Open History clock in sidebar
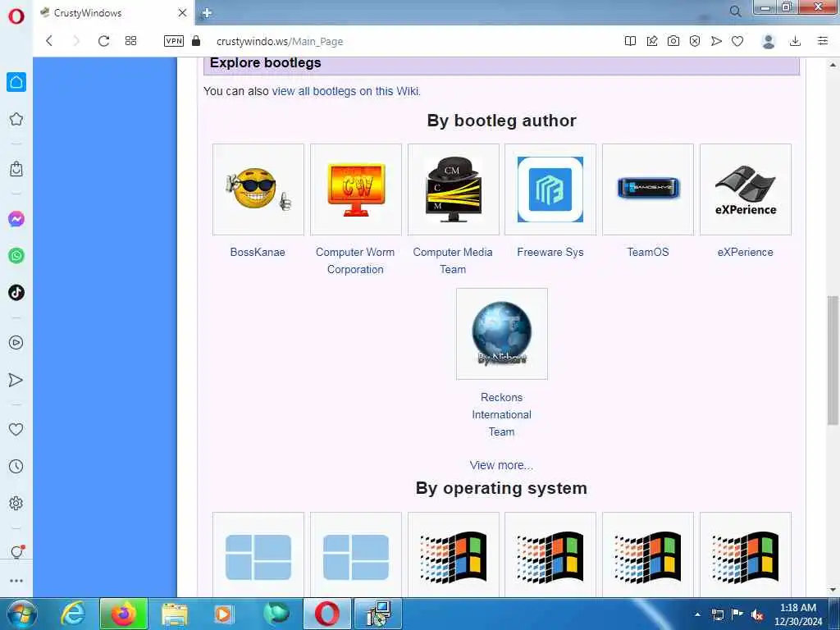Viewport: 840px width, 630px height. click(16, 466)
